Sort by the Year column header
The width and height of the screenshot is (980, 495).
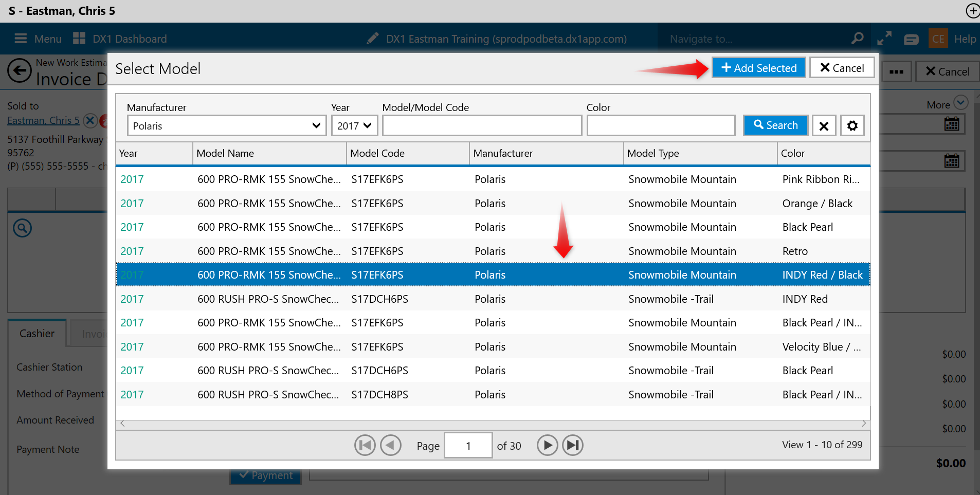pyautogui.click(x=154, y=153)
